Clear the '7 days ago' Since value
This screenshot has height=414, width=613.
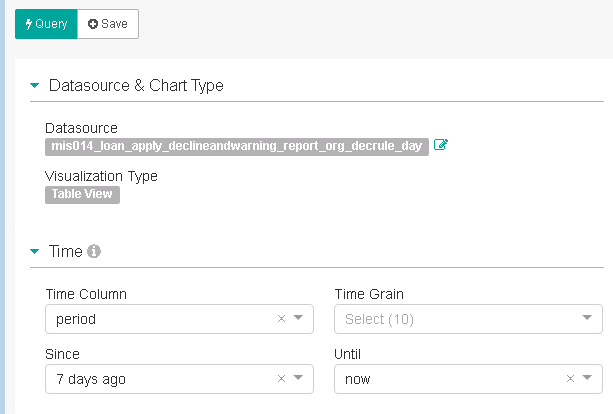tap(281, 378)
